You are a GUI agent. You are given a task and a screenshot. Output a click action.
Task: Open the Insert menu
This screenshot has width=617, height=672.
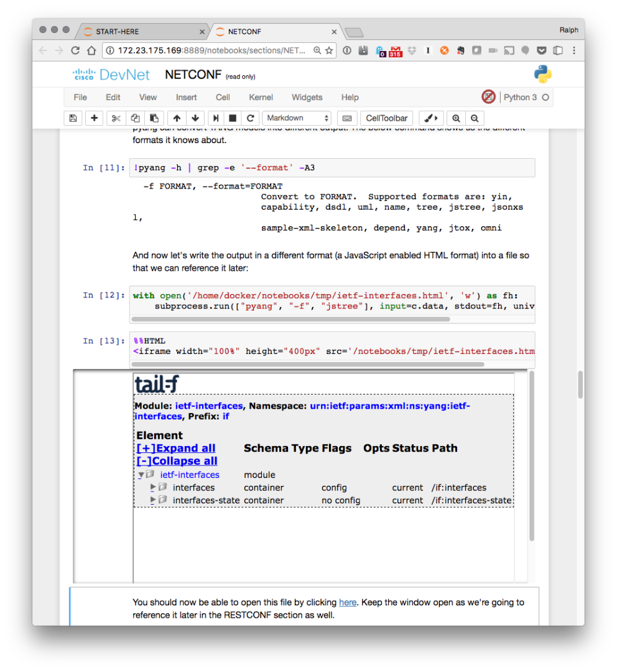click(x=187, y=97)
